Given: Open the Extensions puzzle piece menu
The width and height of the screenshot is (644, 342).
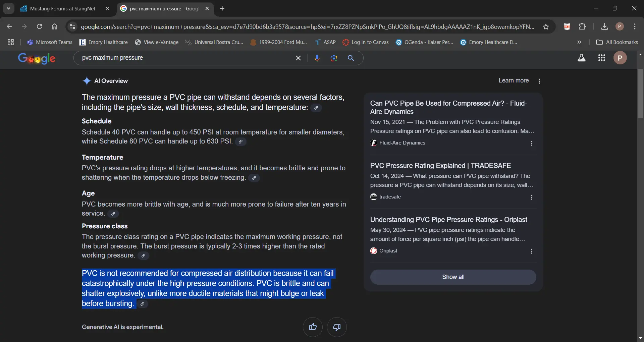Looking at the screenshot, I should [582, 26].
